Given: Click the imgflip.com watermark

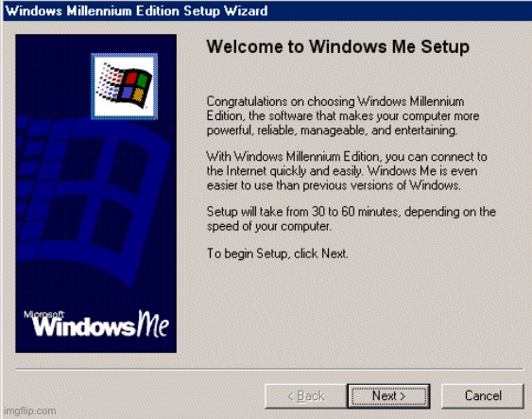Looking at the screenshot, I should tap(30, 410).
